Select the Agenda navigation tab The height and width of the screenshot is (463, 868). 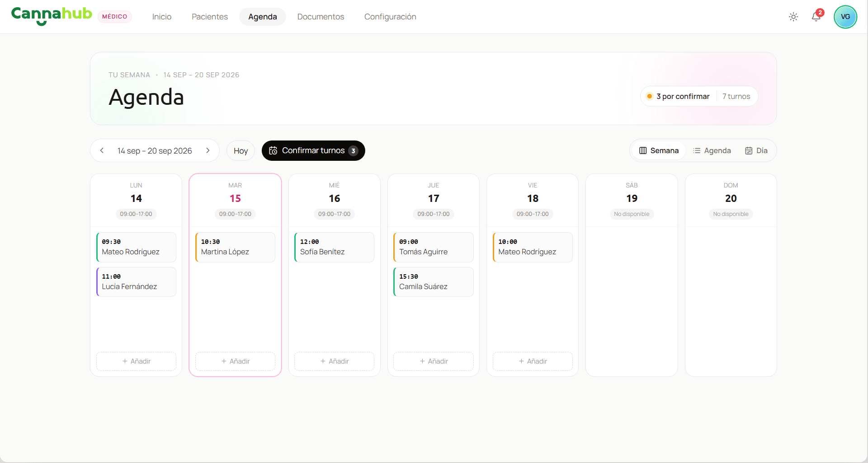(x=263, y=17)
